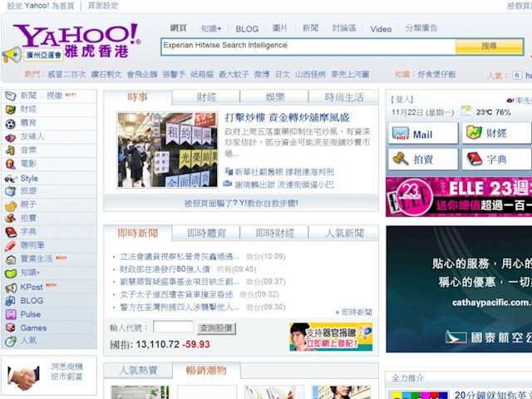Open the KPost megaphone icon

pyautogui.click(x=11, y=288)
